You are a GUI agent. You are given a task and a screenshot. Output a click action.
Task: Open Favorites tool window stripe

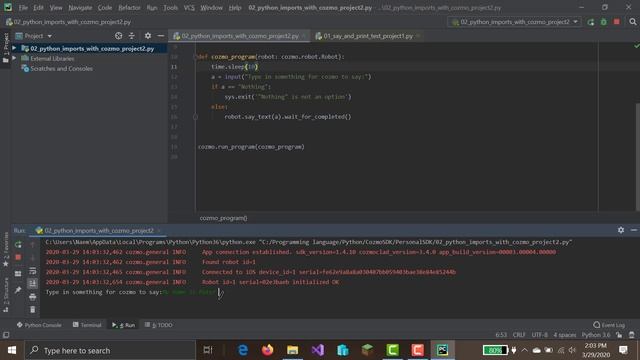pyautogui.click(x=6, y=249)
